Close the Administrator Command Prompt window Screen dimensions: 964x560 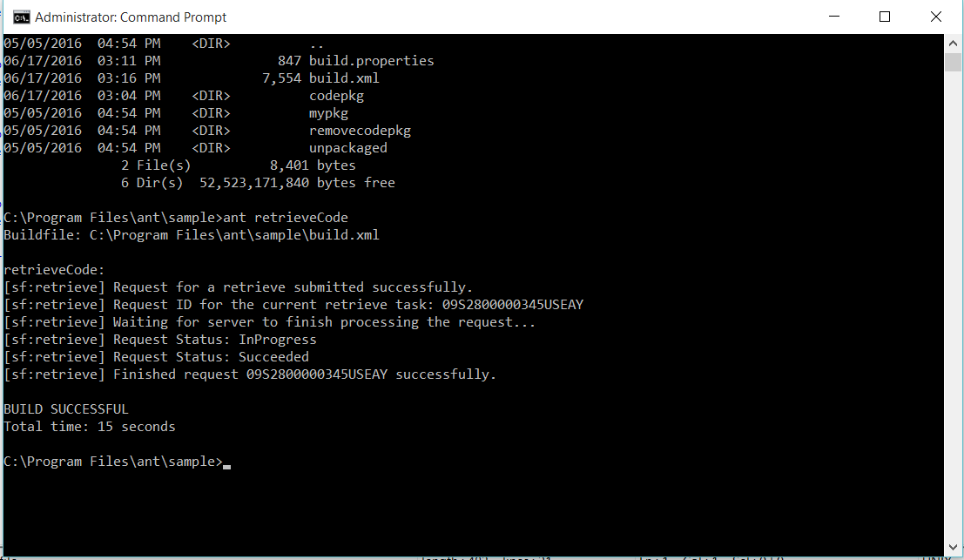(x=936, y=17)
